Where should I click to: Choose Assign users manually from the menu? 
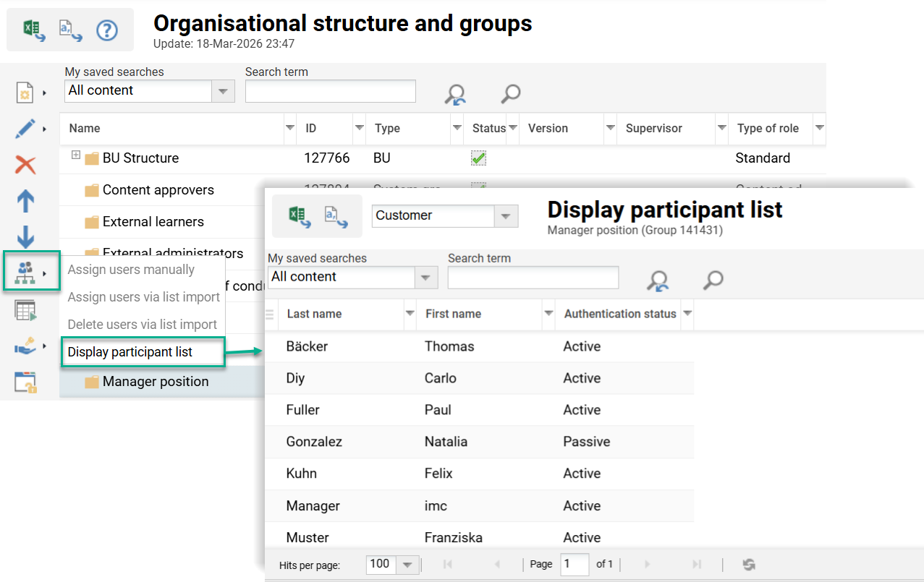pyautogui.click(x=131, y=270)
